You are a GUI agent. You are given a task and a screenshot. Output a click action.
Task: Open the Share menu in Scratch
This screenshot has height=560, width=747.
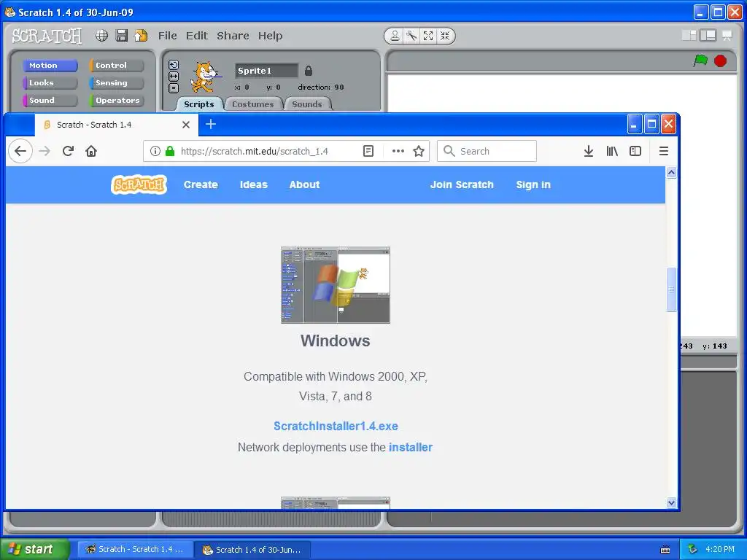tap(233, 36)
